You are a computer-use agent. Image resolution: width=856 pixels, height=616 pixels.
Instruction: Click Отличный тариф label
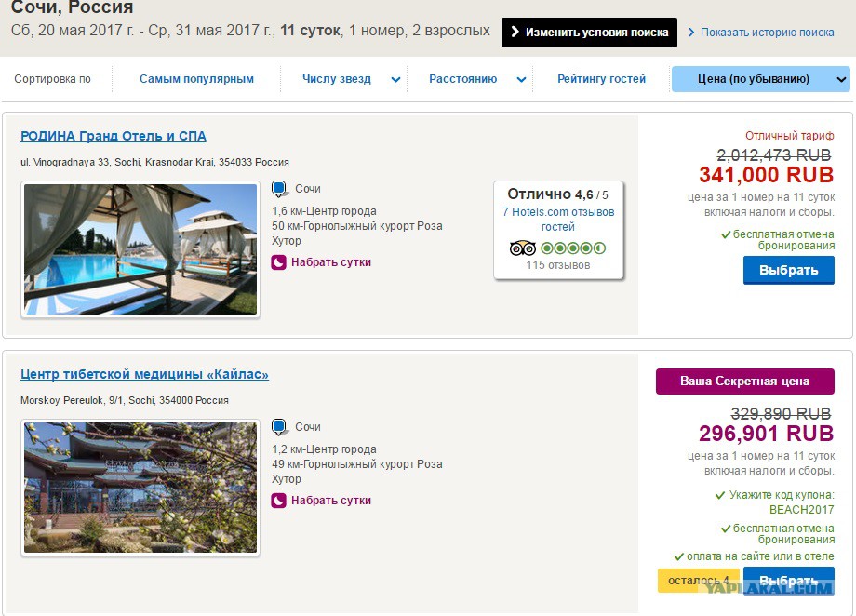click(789, 136)
